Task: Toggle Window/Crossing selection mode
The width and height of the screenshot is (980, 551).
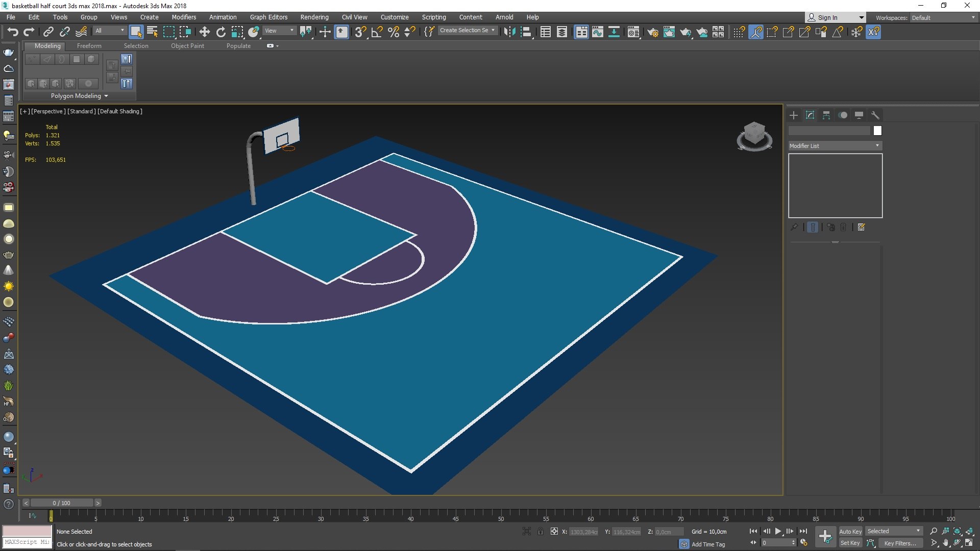Action: pyautogui.click(x=185, y=32)
